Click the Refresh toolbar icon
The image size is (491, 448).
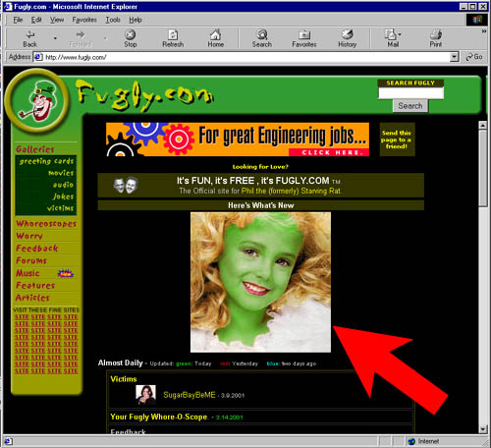[173, 34]
